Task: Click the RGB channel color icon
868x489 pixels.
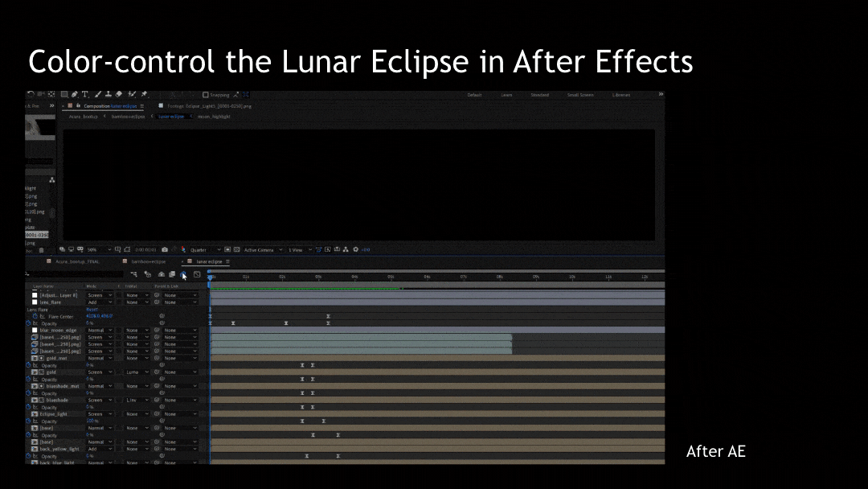Action: click(183, 250)
